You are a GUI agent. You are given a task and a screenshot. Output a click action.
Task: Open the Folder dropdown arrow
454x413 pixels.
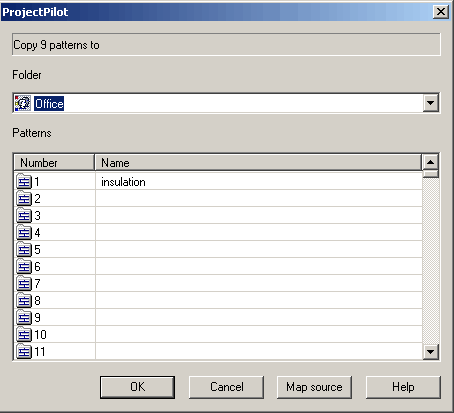431,103
